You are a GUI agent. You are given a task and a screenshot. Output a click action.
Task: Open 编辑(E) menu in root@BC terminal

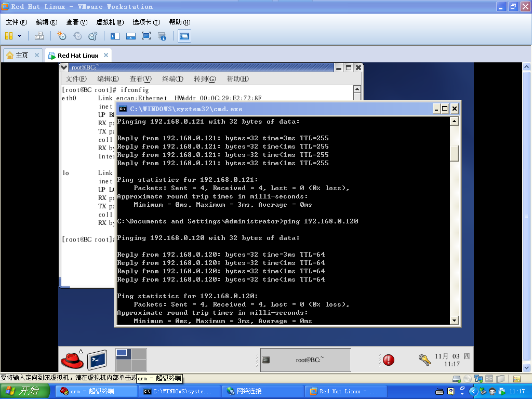(x=108, y=79)
